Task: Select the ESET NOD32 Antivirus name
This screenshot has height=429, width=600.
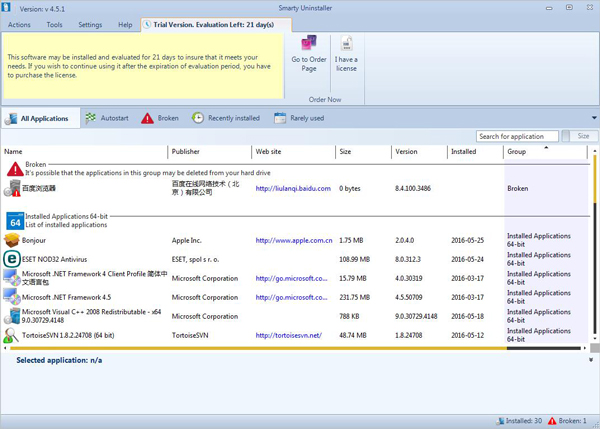Action: (54, 259)
